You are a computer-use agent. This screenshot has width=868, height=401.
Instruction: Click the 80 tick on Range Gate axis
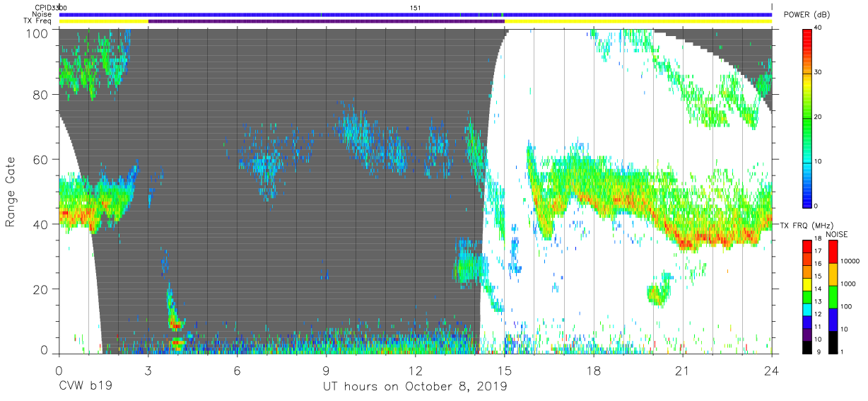(41, 95)
